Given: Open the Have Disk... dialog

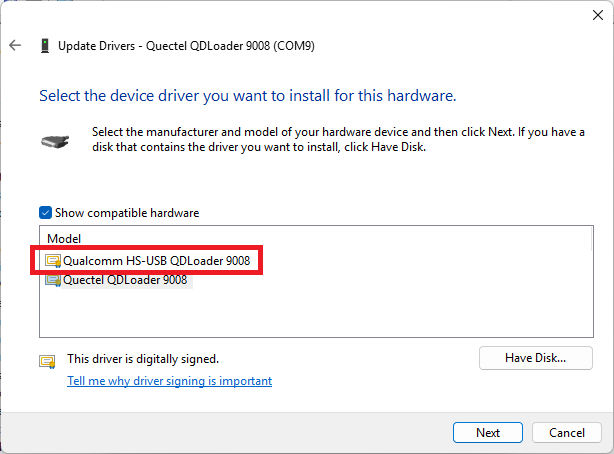Looking at the screenshot, I should click(535, 358).
